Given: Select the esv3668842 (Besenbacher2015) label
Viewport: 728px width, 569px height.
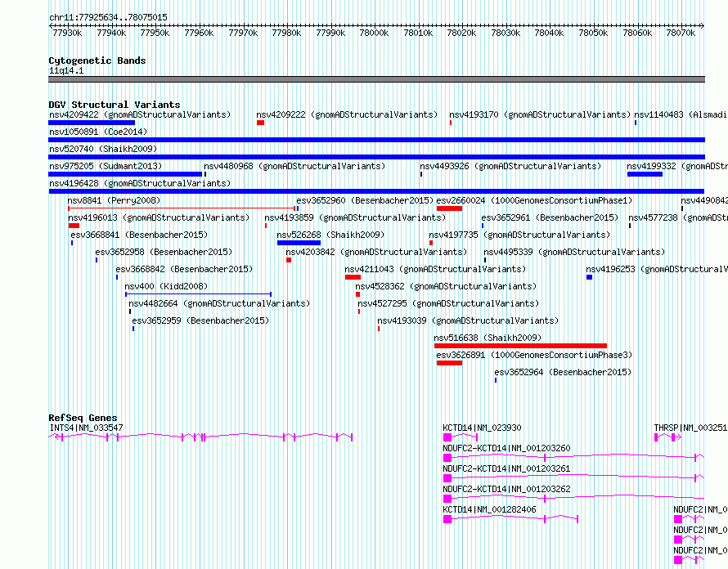Looking at the screenshot, I should 184,269.
